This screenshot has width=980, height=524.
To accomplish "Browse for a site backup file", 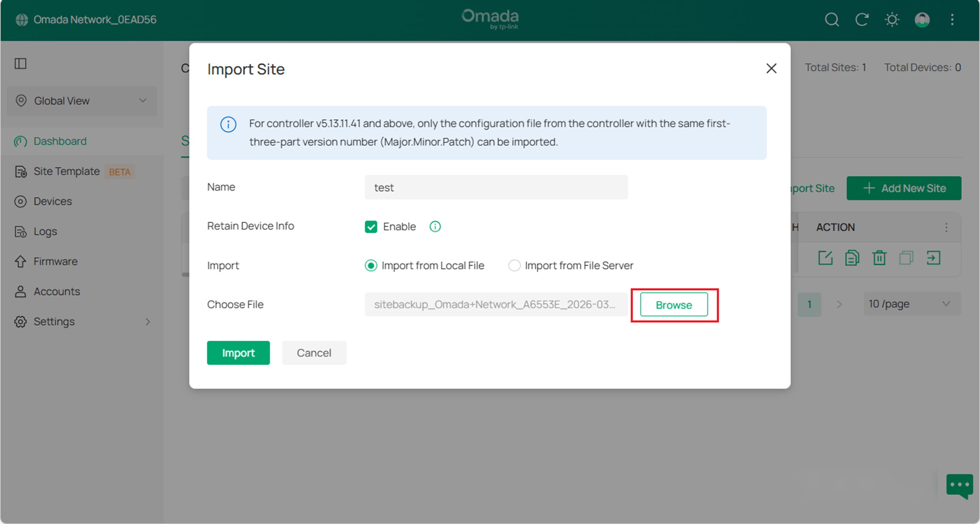I will click(673, 304).
